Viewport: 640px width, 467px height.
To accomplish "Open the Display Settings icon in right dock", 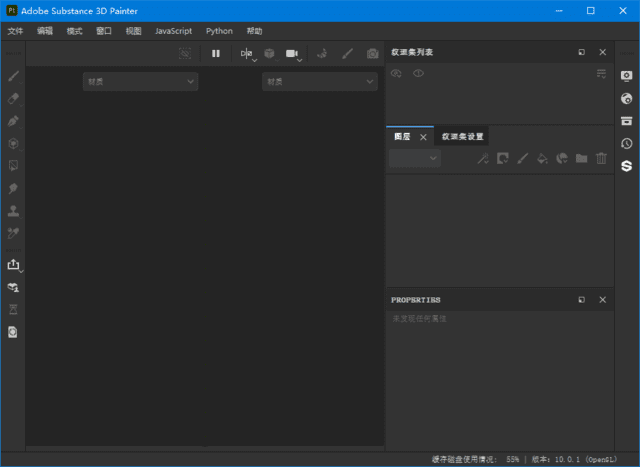I will pos(627,76).
